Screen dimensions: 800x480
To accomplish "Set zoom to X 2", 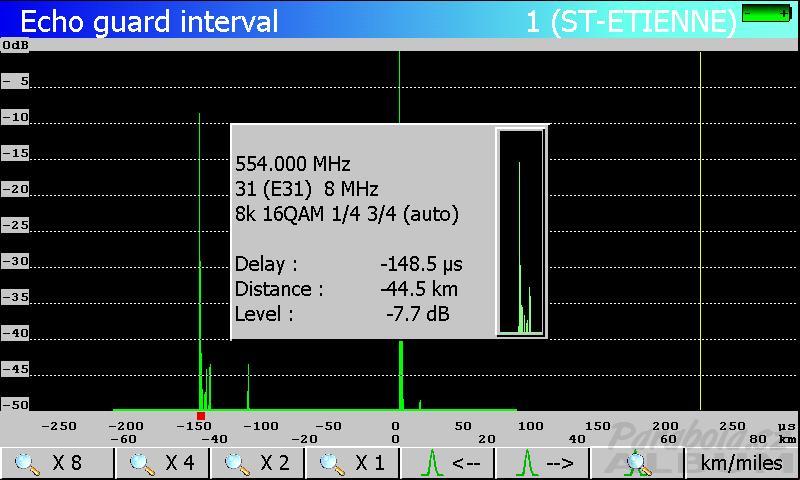I will click(x=257, y=463).
